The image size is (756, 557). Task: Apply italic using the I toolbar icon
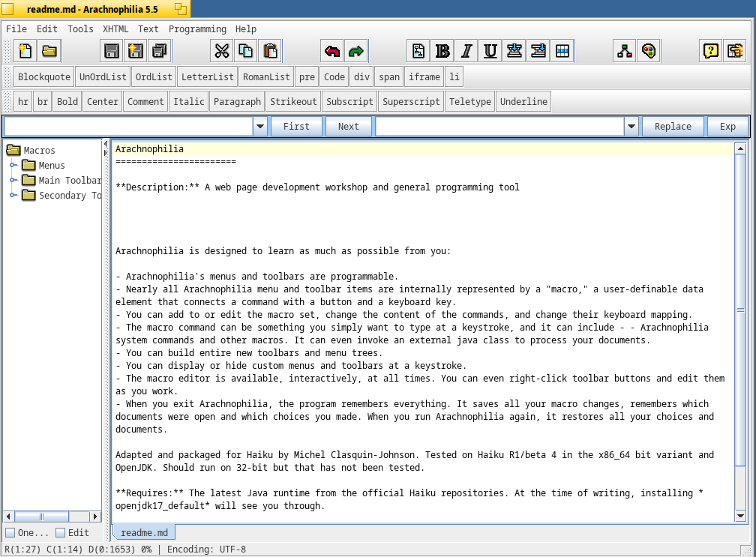point(466,51)
